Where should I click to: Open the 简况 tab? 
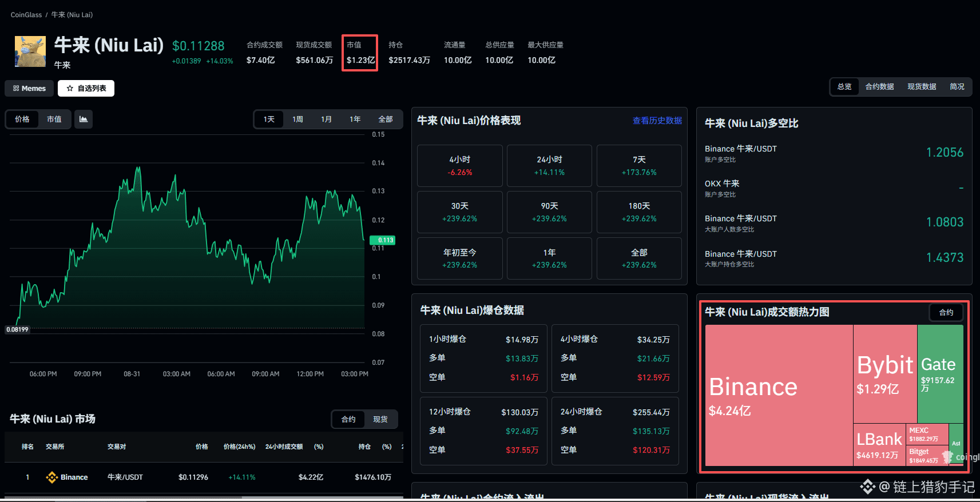pyautogui.click(x=957, y=87)
